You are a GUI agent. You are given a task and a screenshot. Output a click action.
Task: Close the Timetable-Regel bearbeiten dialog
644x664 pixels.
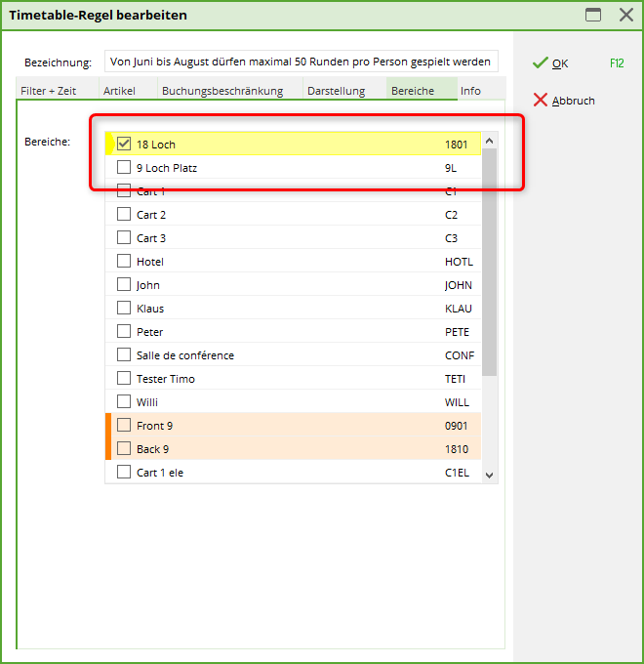pyautogui.click(x=625, y=15)
